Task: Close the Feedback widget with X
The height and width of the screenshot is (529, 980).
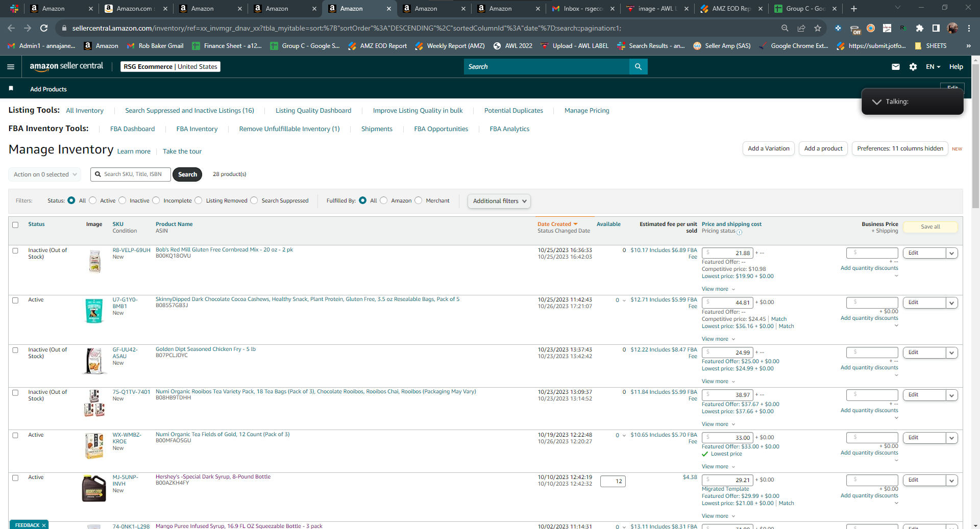Action: point(44,525)
